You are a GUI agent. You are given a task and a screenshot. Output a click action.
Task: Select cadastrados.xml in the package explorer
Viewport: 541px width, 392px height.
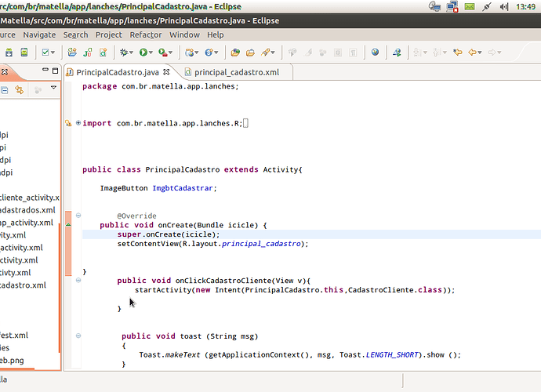tap(27, 210)
